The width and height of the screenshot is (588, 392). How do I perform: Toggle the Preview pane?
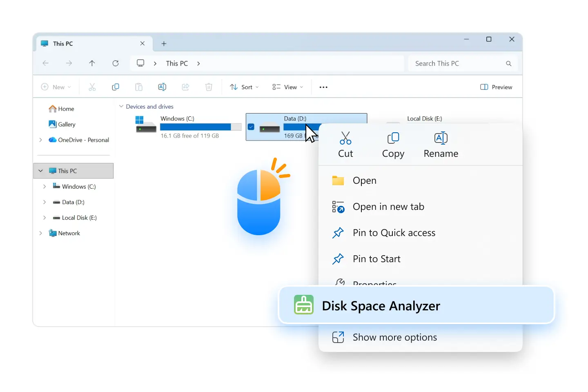point(496,87)
